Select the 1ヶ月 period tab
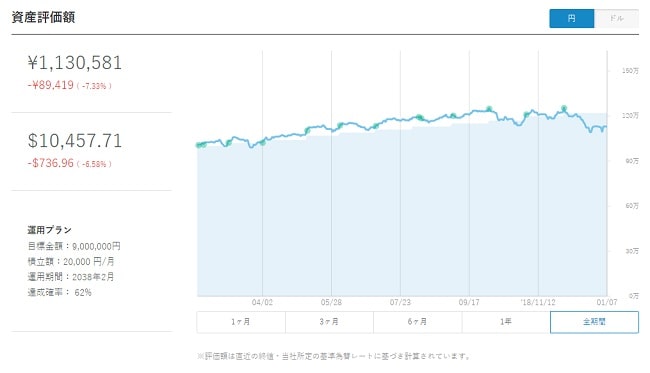 [x=241, y=322]
